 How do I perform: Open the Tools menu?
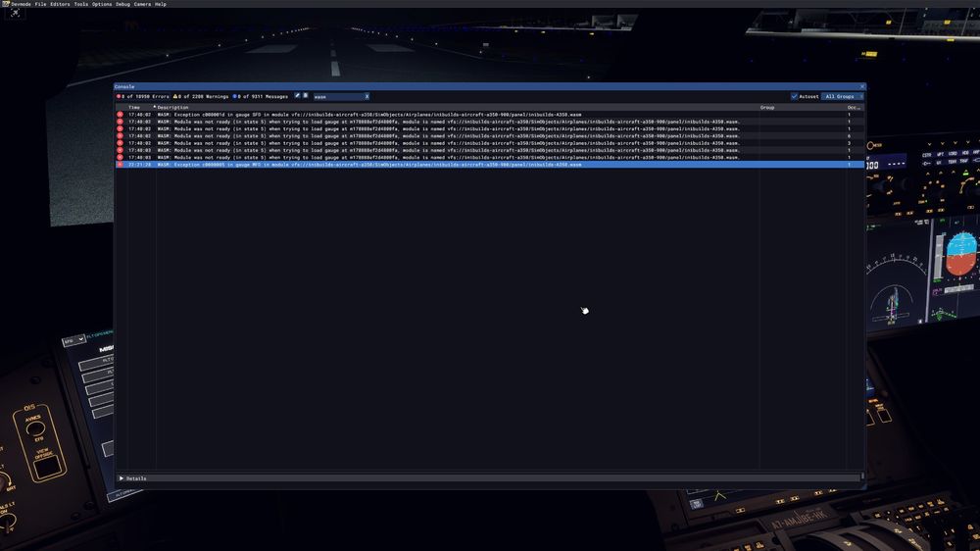(80, 4)
